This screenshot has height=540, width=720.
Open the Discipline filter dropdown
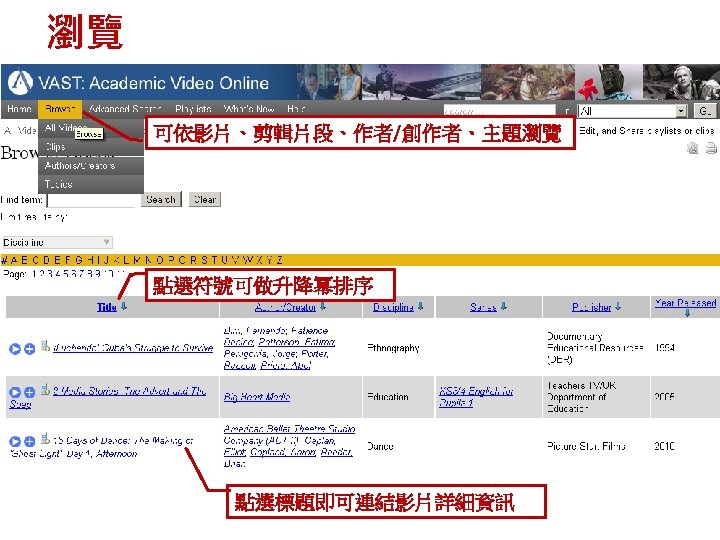tap(57, 242)
